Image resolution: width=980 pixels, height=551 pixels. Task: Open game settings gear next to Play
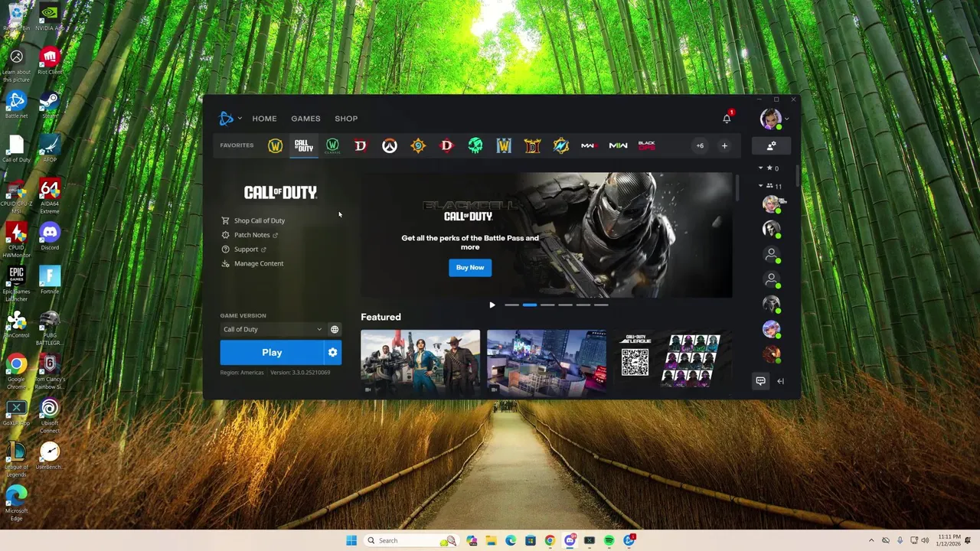point(332,352)
